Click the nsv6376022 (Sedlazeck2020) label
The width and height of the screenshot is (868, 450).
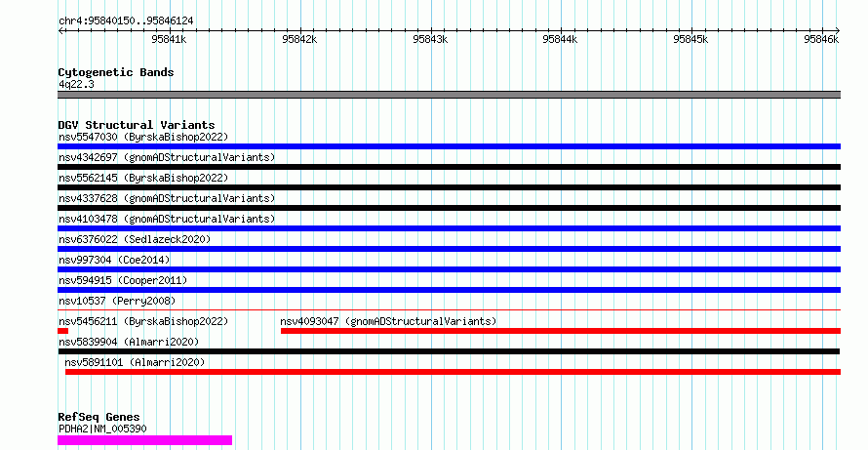coord(135,239)
